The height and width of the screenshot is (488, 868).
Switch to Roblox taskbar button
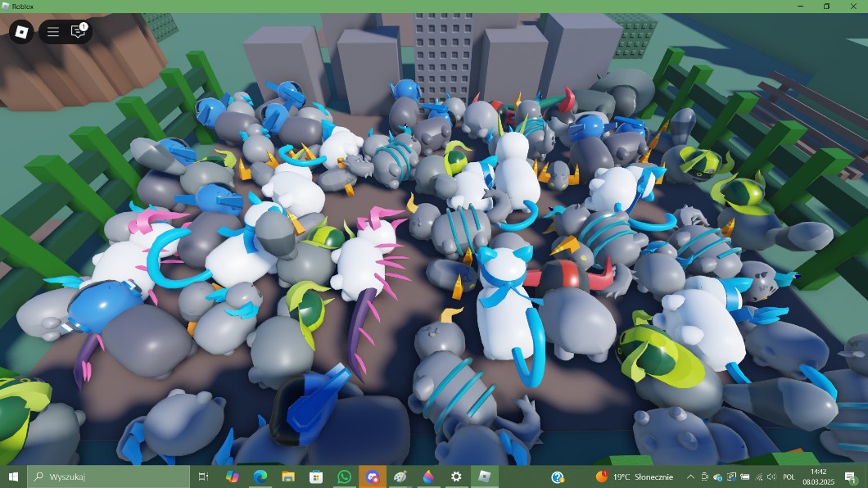(x=484, y=477)
